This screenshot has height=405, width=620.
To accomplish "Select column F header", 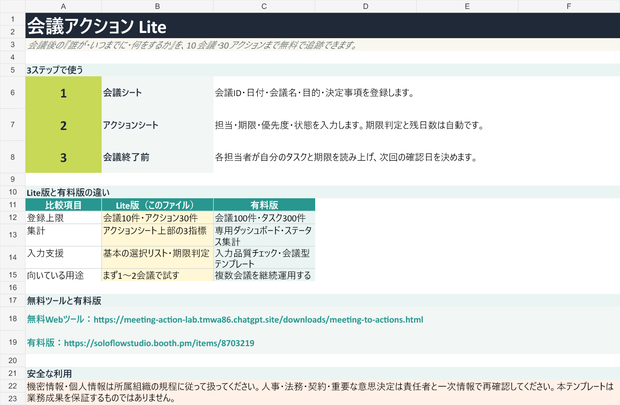I will [569, 6].
